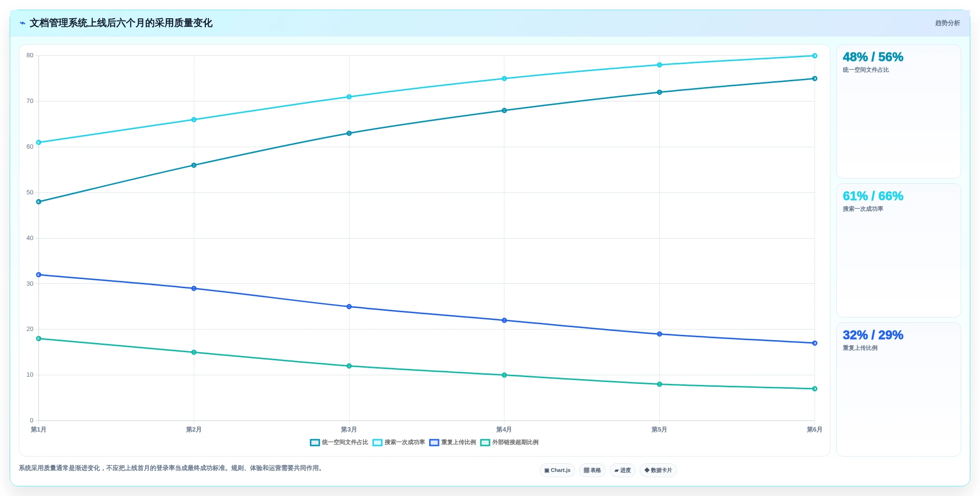
Task: Toggle the 统一空间文件占比 legend series
Action: [x=339, y=443]
